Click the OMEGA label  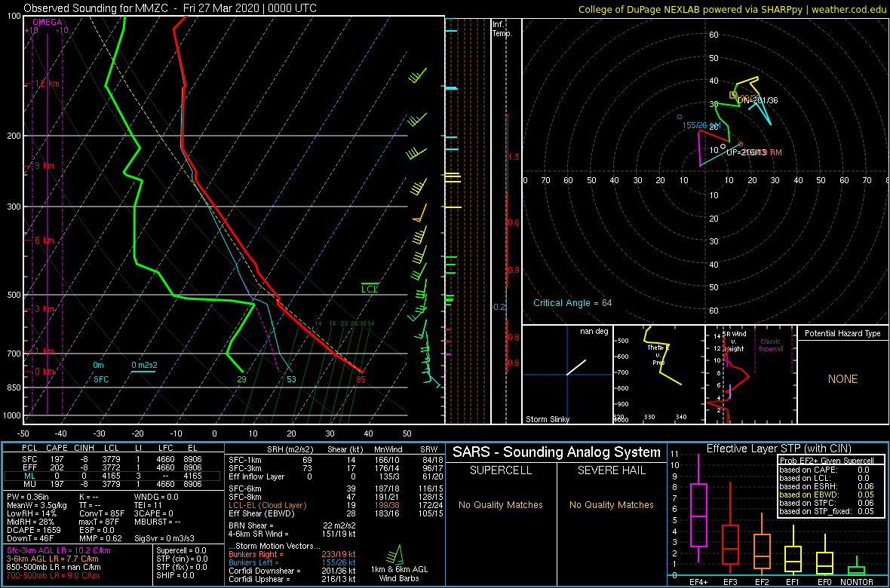tap(47, 22)
